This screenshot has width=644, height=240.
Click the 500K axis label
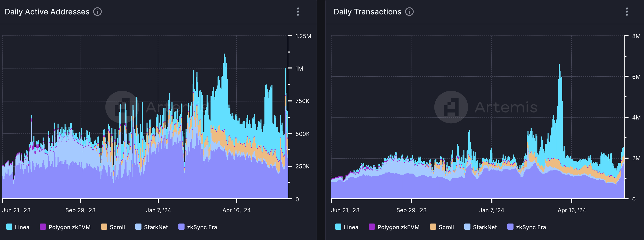coord(302,134)
